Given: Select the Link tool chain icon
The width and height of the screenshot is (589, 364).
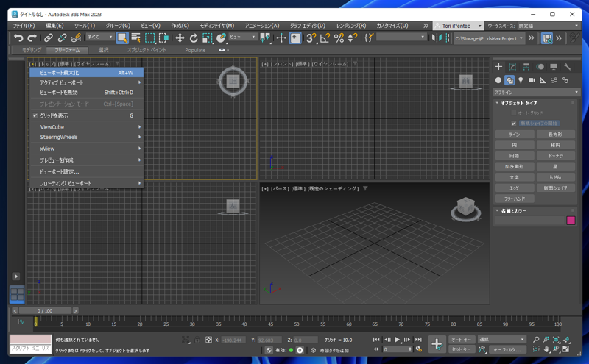Looking at the screenshot, I should click(x=48, y=38).
